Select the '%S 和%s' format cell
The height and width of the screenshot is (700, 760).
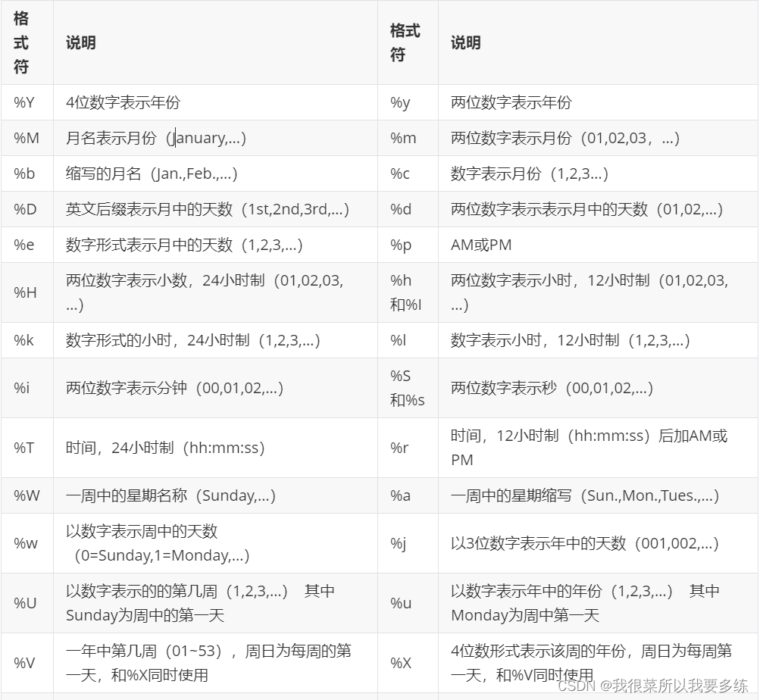[x=408, y=388]
